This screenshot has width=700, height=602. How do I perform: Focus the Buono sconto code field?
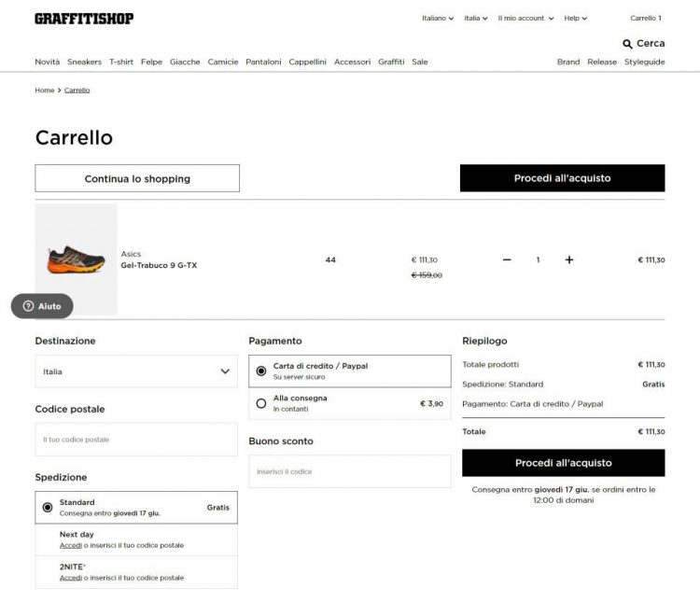349,471
